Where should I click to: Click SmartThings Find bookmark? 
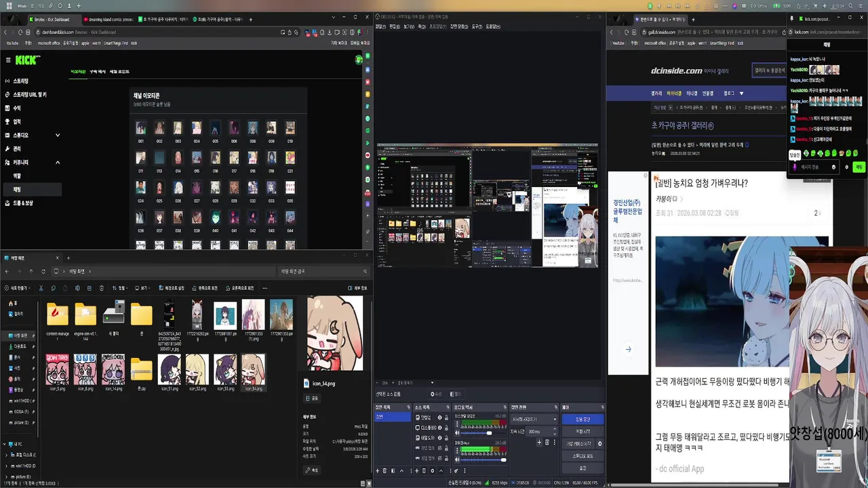(115, 43)
